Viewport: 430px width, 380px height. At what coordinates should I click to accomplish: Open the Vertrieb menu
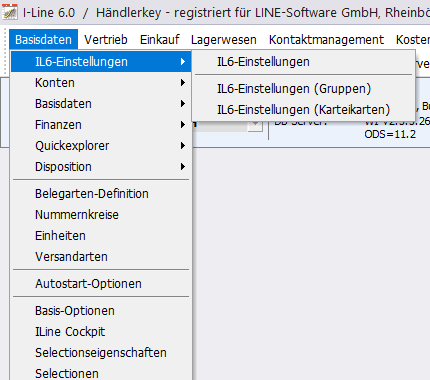pyautogui.click(x=106, y=40)
